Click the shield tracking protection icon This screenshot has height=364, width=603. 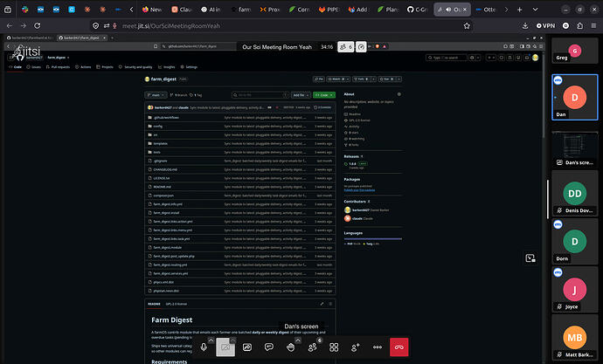pyautogui.click(x=96, y=25)
